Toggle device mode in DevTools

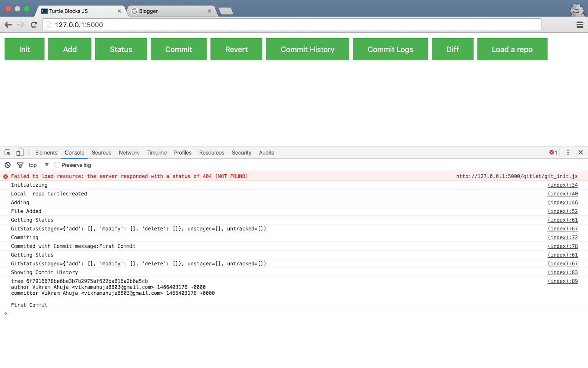pos(20,152)
